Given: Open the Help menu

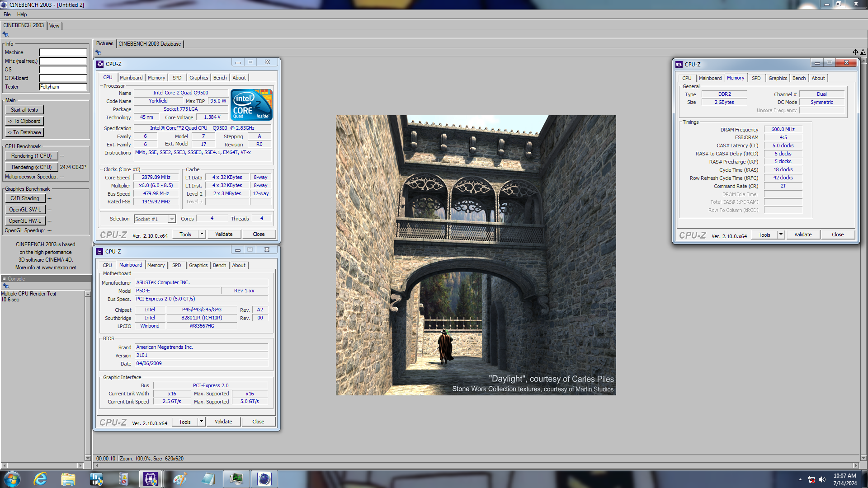Looking at the screenshot, I should pos(22,14).
